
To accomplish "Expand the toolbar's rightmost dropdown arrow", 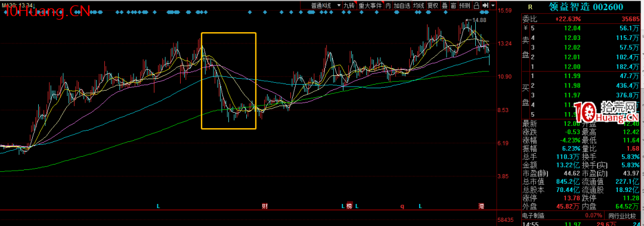I will tap(493, 5).
